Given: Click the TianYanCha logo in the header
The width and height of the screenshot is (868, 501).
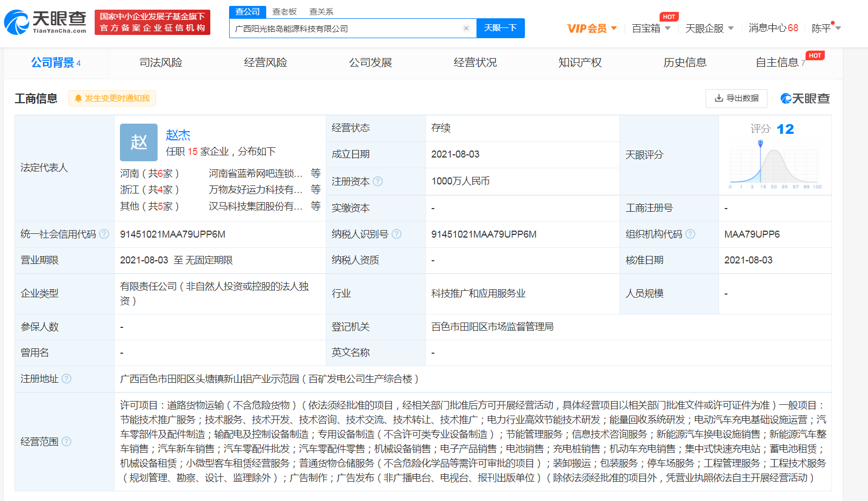Looking at the screenshot, I should coord(45,22).
